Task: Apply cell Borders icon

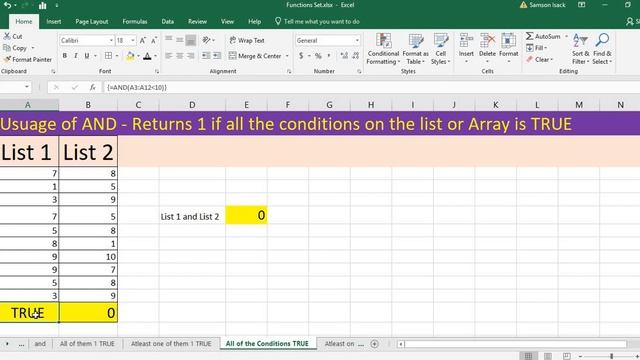Action: 108,56
